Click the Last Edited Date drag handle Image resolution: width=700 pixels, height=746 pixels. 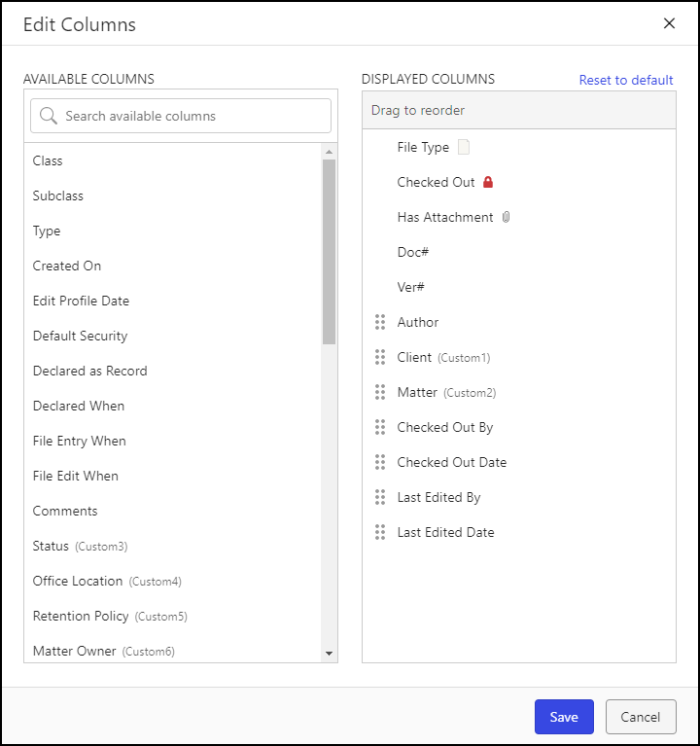(x=380, y=532)
